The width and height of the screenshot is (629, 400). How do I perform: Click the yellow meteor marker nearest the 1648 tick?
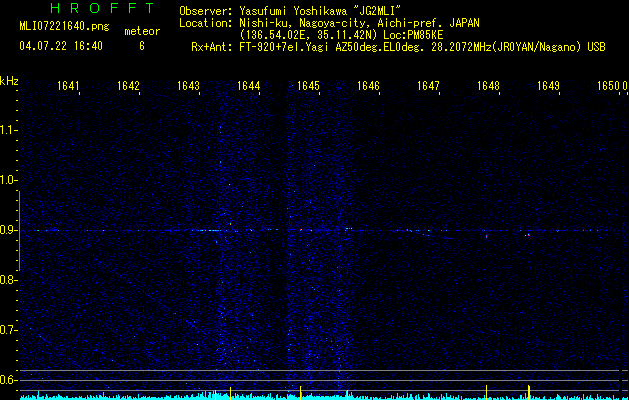(x=486, y=392)
